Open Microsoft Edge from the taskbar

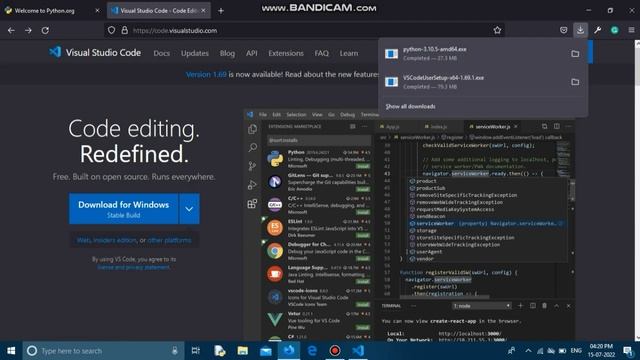pos(312,351)
